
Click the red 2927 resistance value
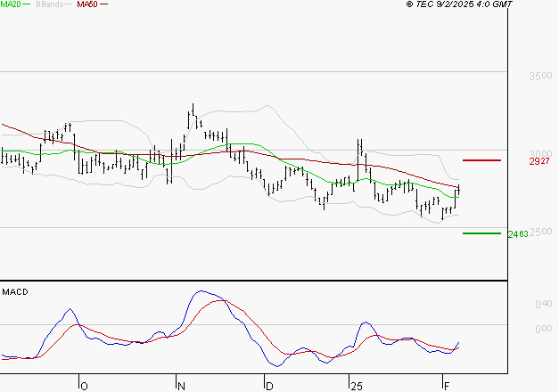pos(539,162)
